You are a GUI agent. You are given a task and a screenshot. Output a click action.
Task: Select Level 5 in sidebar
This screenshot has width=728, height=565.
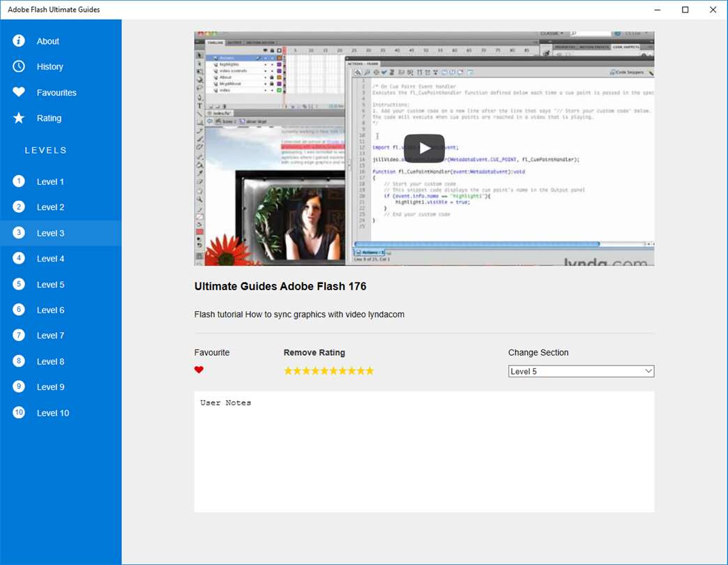(x=61, y=285)
